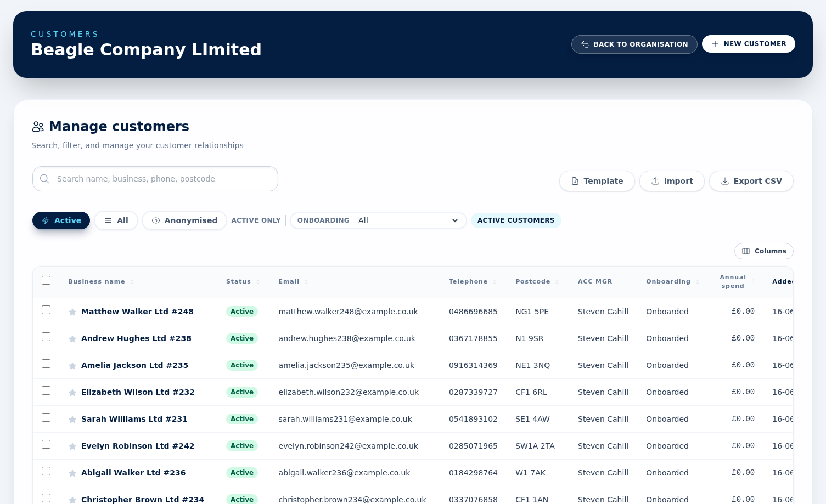Viewport: 826px width, 504px height.
Task: Tick checkbox for Evelyn Robinson Ltd #242
Action: tap(46, 444)
